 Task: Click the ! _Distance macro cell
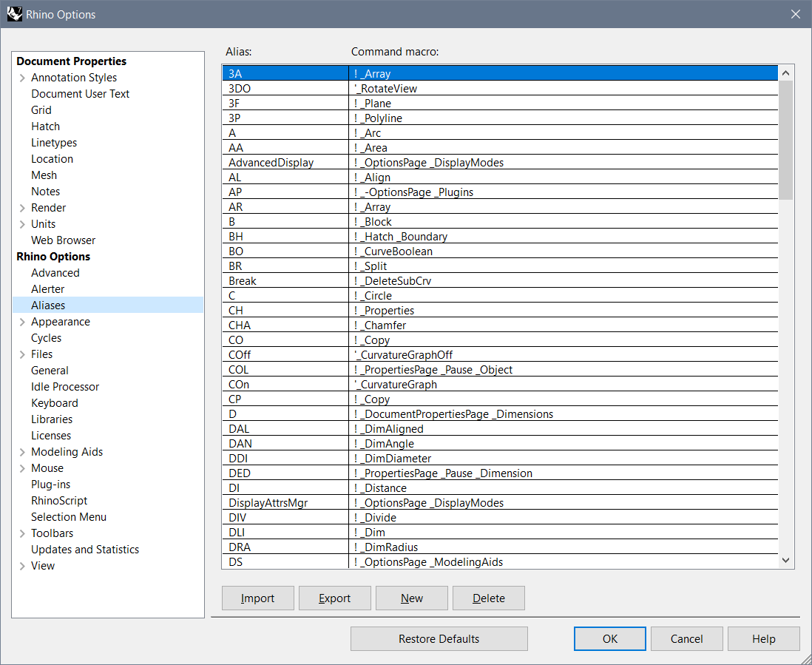pyautogui.click(x=564, y=488)
